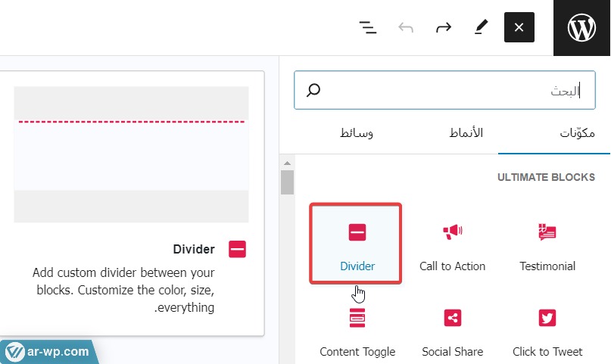611x364 pixels.
Task: Switch to the مكوّنات tab
Action: point(577,133)
